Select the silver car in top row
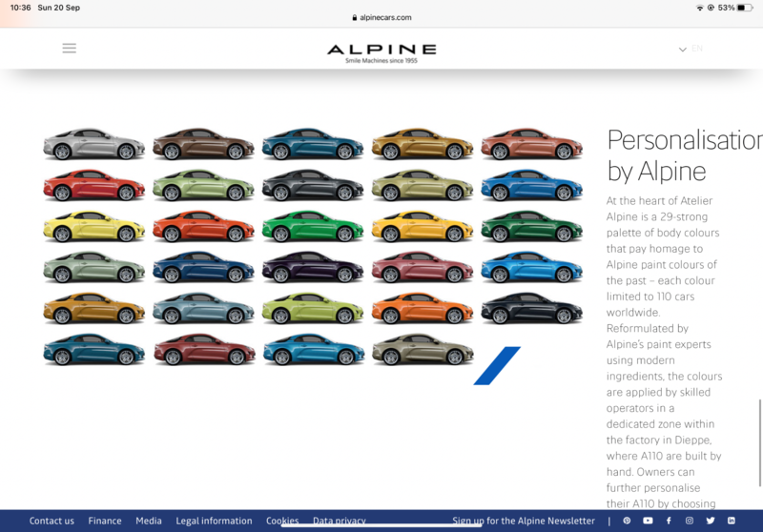Screen dimensions: 763x532 [x=93, y=145]
